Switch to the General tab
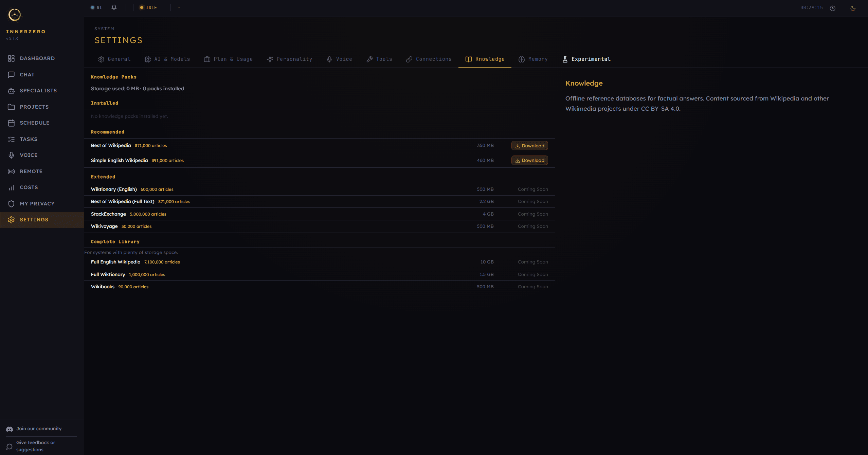 tap(114, 59)
